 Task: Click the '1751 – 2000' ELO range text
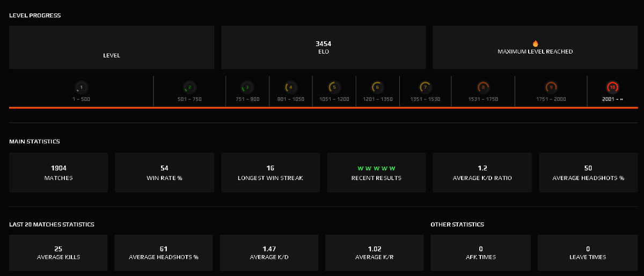pos(551,100)
